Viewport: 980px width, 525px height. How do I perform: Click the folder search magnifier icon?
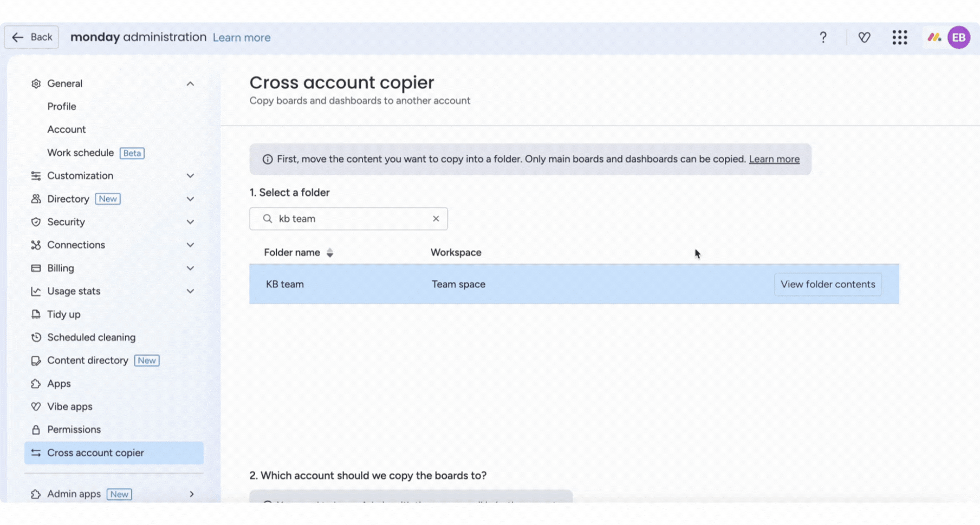click(x=268, y=219)
